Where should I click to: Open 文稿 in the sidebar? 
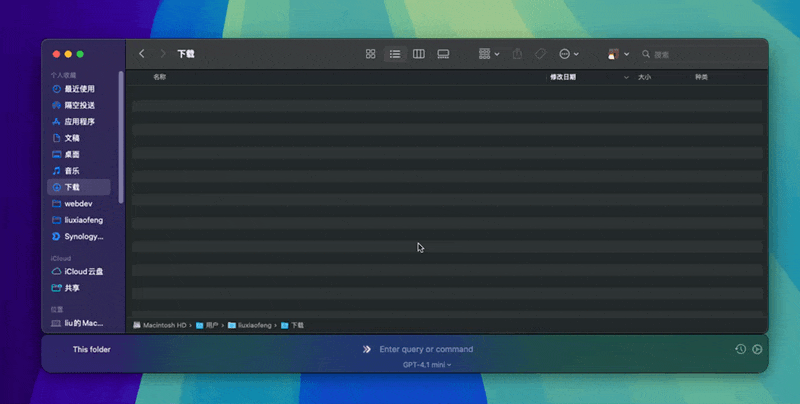(x=79, y=138)
